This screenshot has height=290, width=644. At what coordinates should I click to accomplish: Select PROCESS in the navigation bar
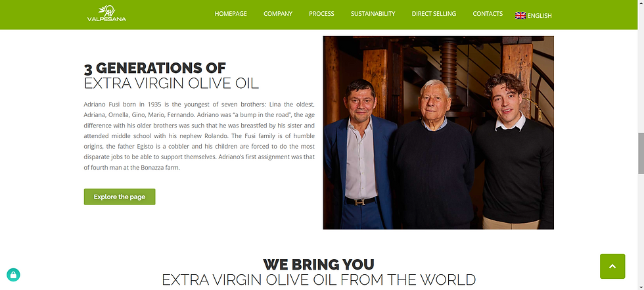(321, 14)
